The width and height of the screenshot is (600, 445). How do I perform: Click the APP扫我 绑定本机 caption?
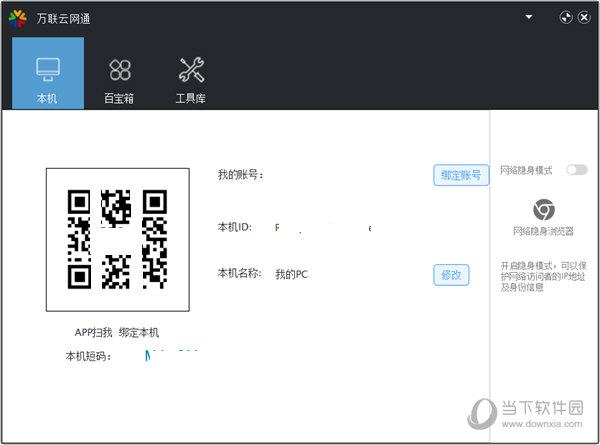[x=117, y=333]
